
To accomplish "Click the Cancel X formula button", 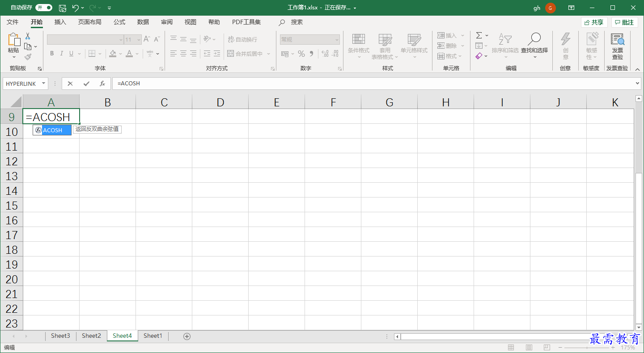I will coord(70,84).
